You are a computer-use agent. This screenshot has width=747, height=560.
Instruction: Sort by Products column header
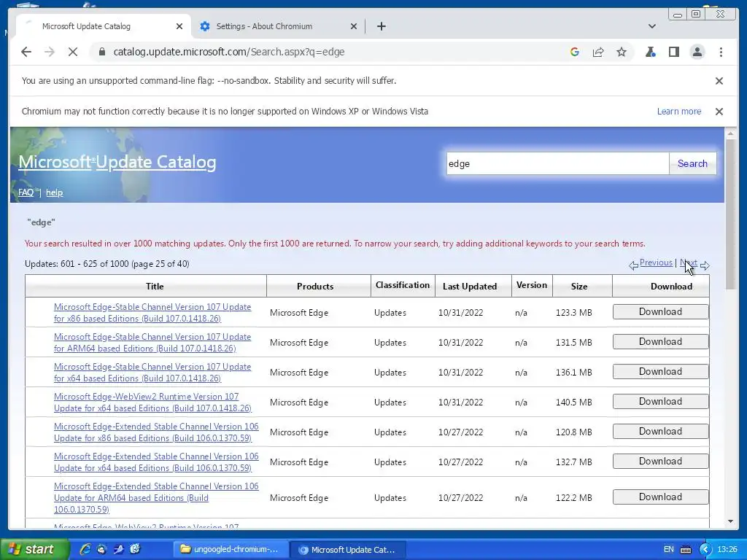315,286
